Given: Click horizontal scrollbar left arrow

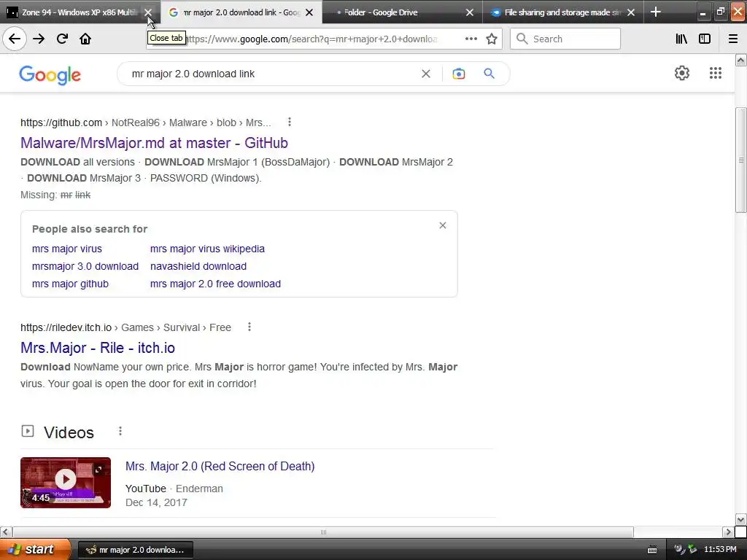Looking at the screenshot, I should pos(6,532).
